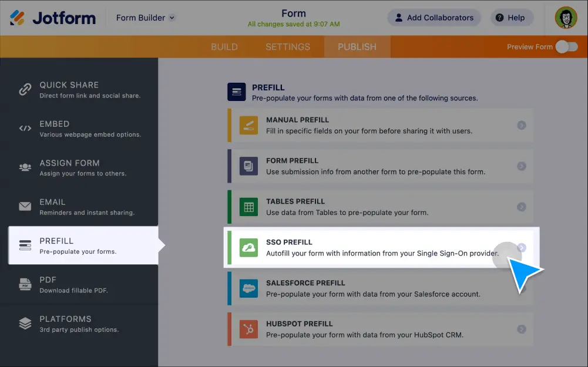This screenshot has width=588, height=367.
Task: Click the Jotform logo
Action: click(53, 18)
